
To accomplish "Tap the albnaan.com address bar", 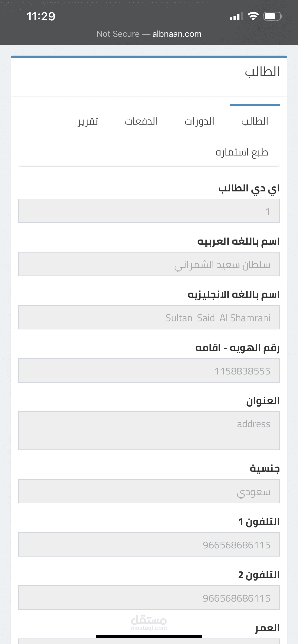I will tap(177, 34).
